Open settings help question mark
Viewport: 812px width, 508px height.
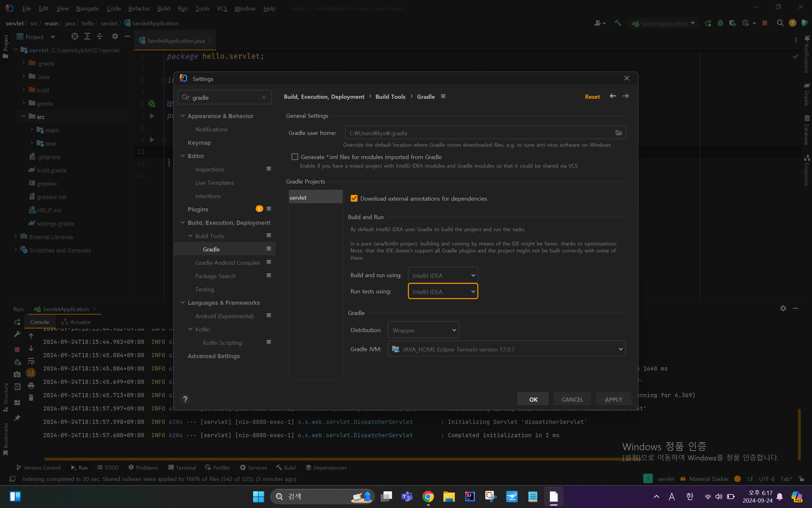point(185,399)
